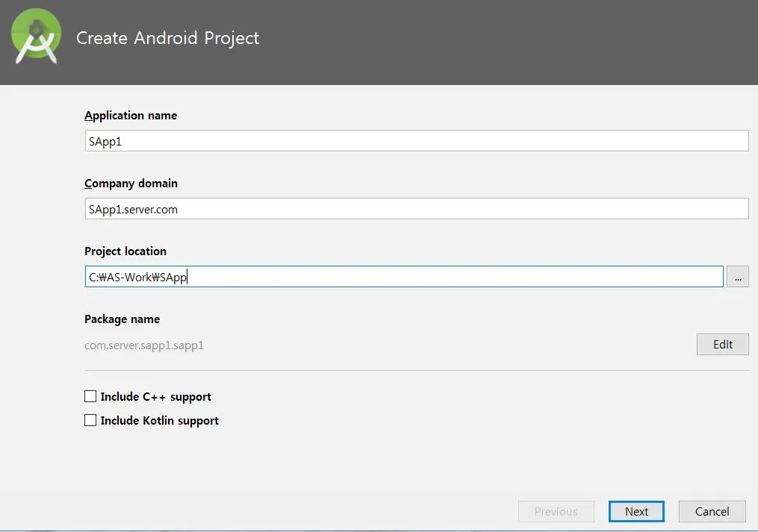Click the Company domain input field
This screenshot has height=532, width=758.
click(x=417, y=209)
